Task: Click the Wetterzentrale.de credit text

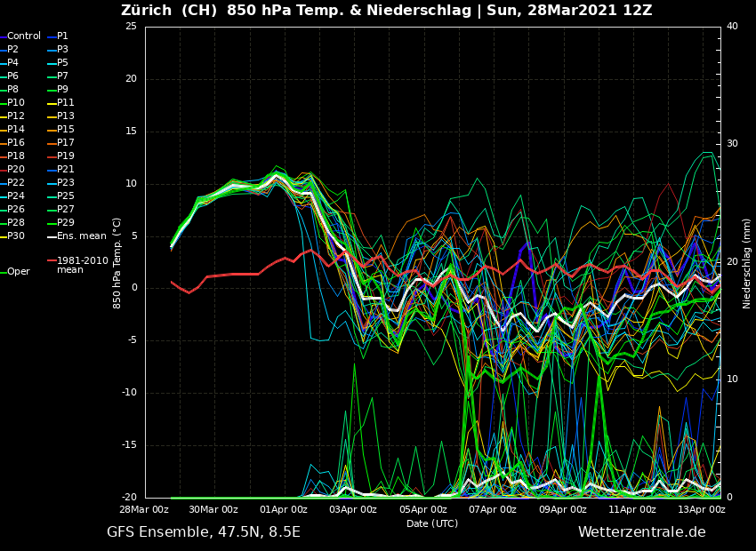Action: [x=642, y=532]
